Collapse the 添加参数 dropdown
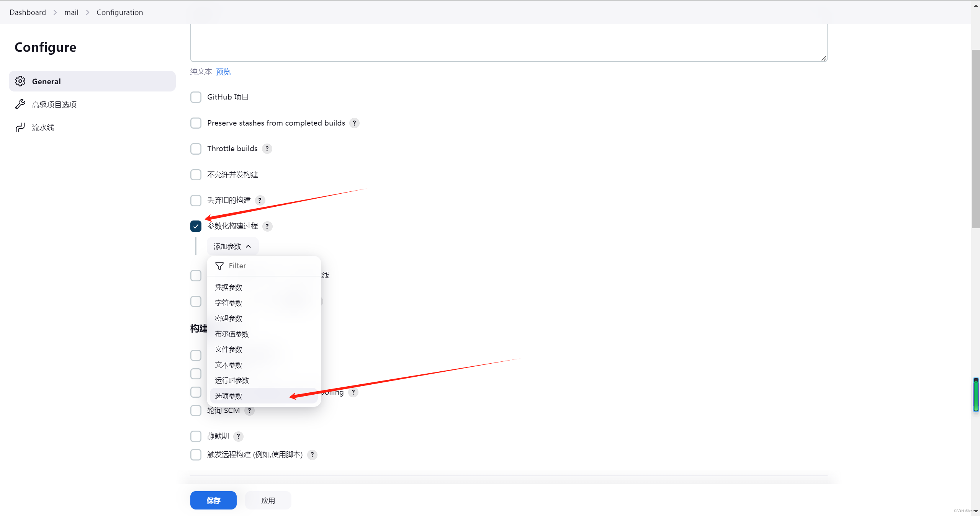 pyautogui.click(x=232, y=247)
